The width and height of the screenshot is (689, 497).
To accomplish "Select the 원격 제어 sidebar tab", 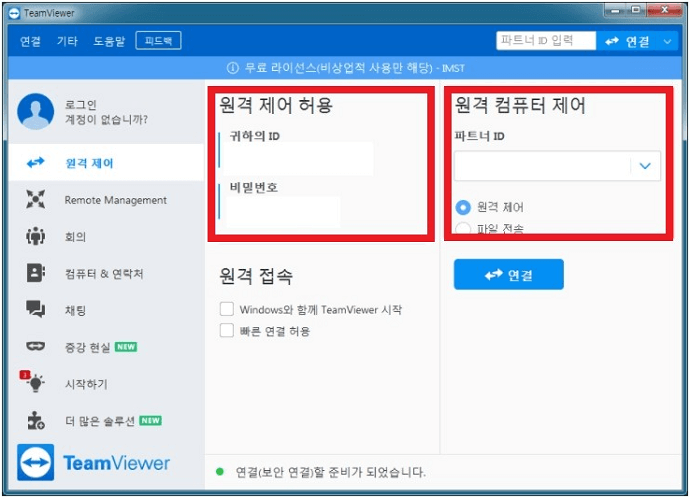I will (x=106, y=163).
